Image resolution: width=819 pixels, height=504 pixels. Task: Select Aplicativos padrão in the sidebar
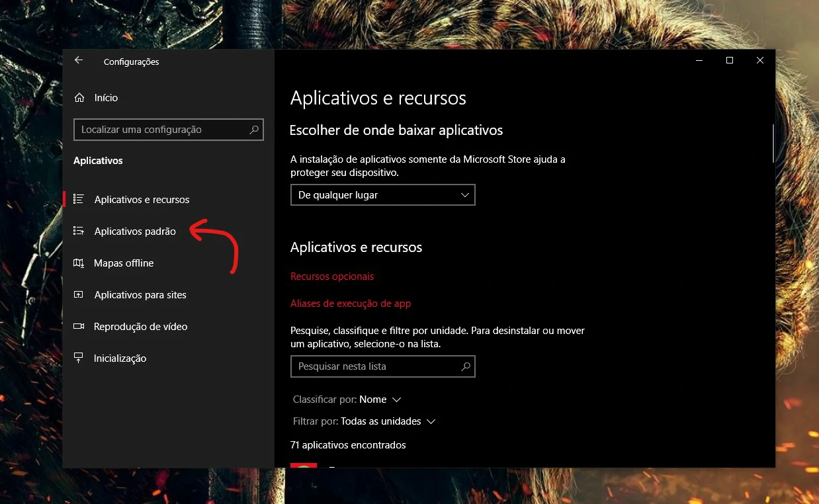[169, 231]
